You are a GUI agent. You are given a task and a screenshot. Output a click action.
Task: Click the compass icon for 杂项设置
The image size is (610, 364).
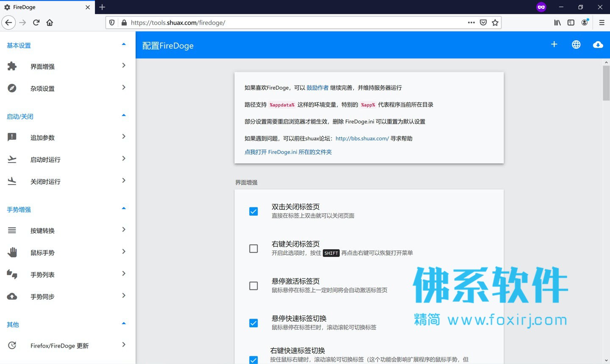tap(12, 88)
